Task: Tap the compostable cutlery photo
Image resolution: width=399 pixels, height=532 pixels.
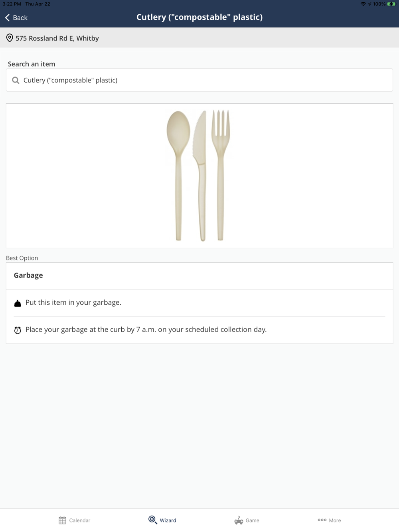Action: click(198, 175)
